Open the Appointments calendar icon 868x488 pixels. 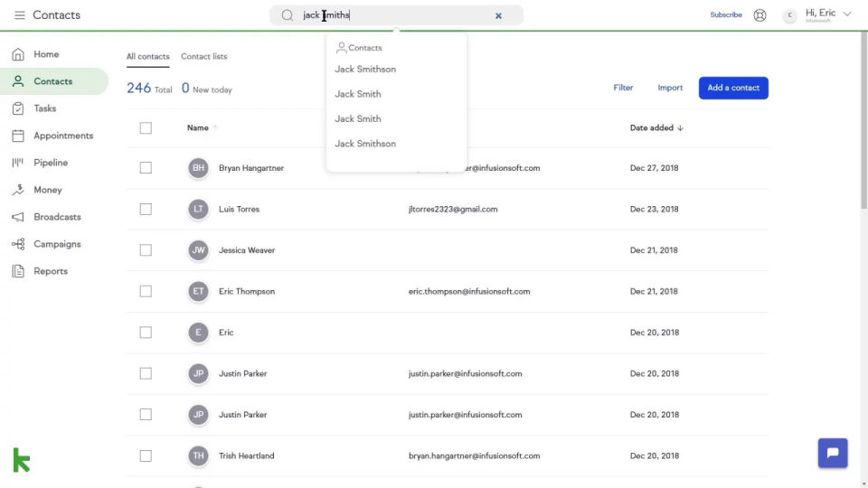pos(18,136)
